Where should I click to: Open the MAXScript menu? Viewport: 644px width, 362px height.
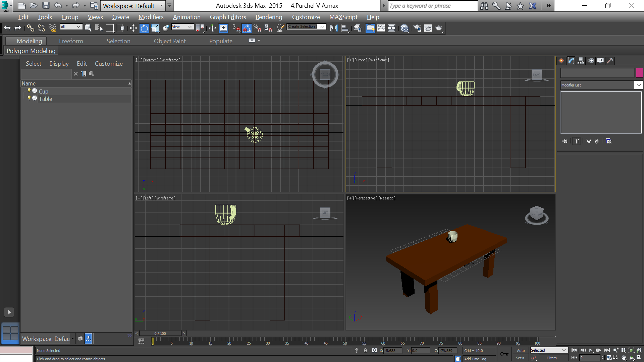(343, 17)
